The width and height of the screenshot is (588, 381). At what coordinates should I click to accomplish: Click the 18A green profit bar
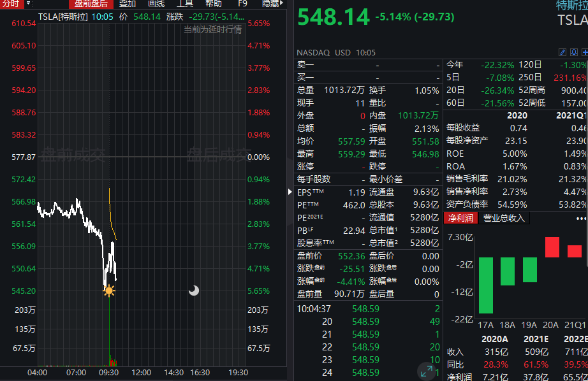508,271
